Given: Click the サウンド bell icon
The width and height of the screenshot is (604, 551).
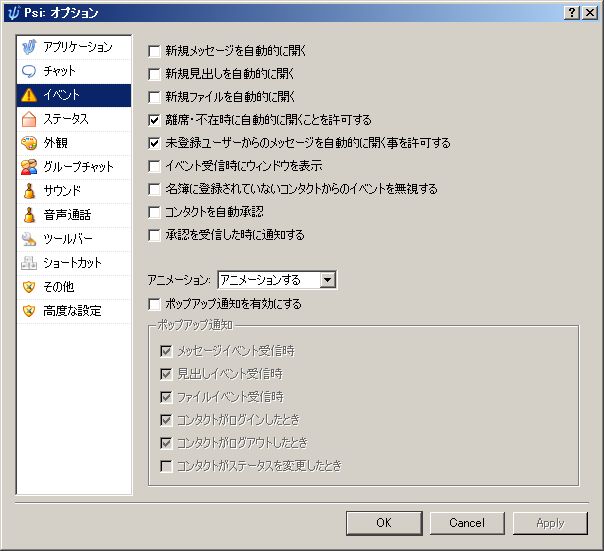Looking at the screenshot, I should click(29, 191).
